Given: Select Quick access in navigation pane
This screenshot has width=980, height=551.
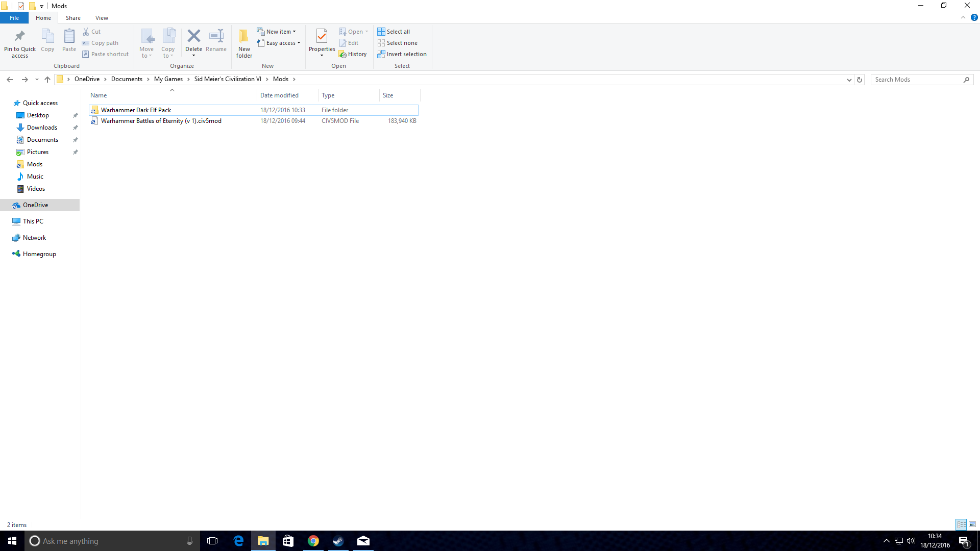Looking at the screenshot, I should [40, 103].
